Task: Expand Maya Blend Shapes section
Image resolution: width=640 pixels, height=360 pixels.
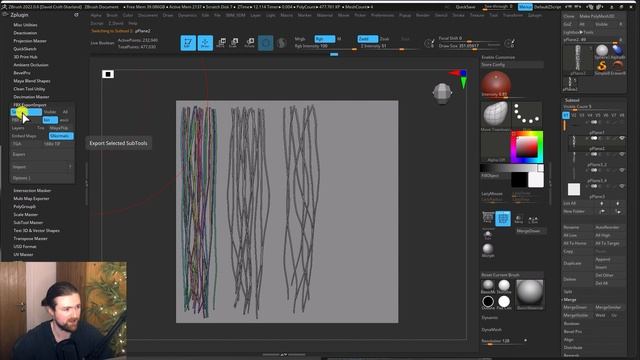Action: click(32, 81)
